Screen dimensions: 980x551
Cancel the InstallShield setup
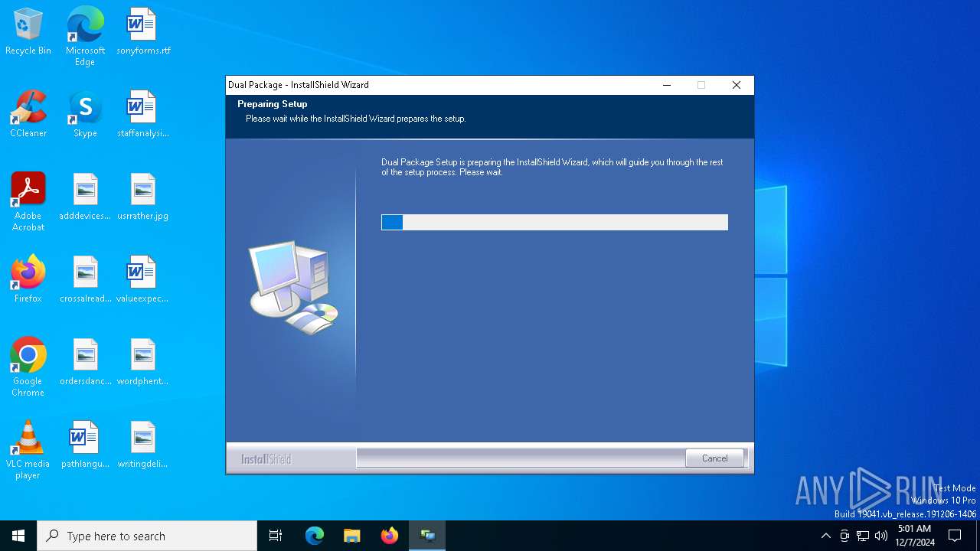tap(714, 458)
